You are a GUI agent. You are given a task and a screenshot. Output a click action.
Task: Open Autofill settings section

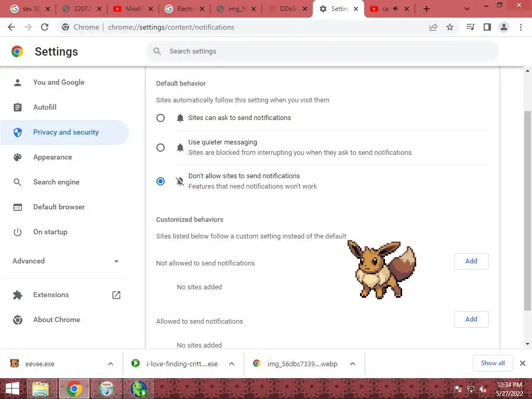(x=64, y=107)
